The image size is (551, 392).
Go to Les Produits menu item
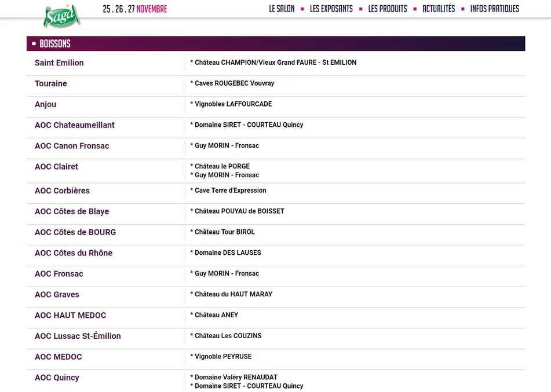387,9
